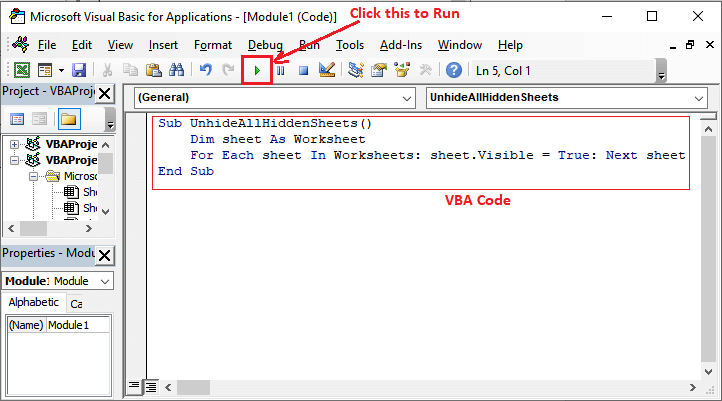This screenshot has height=401, width=722.
Task: Click the Insert UserForm toolbar icon
Action: click(x=45, y=70)
